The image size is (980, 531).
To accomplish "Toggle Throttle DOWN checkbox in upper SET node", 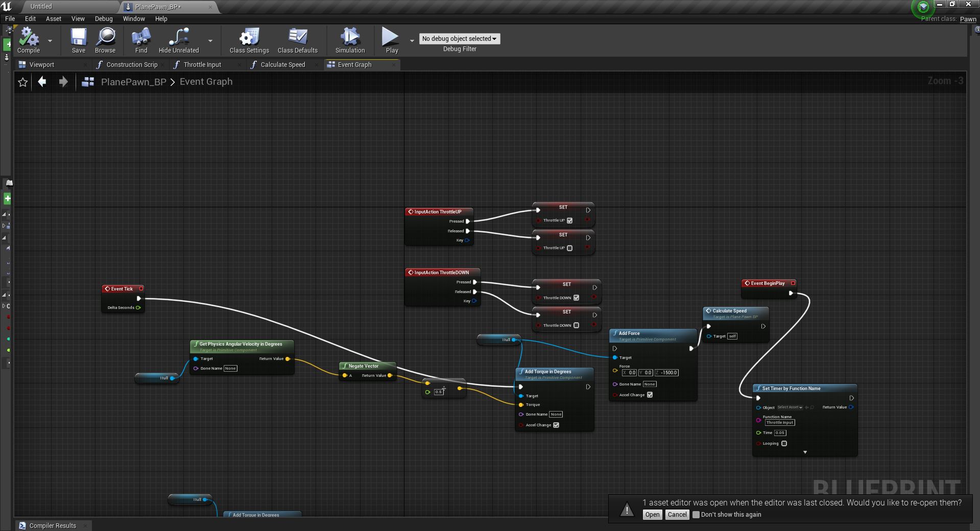I will [x=576, y=298].
